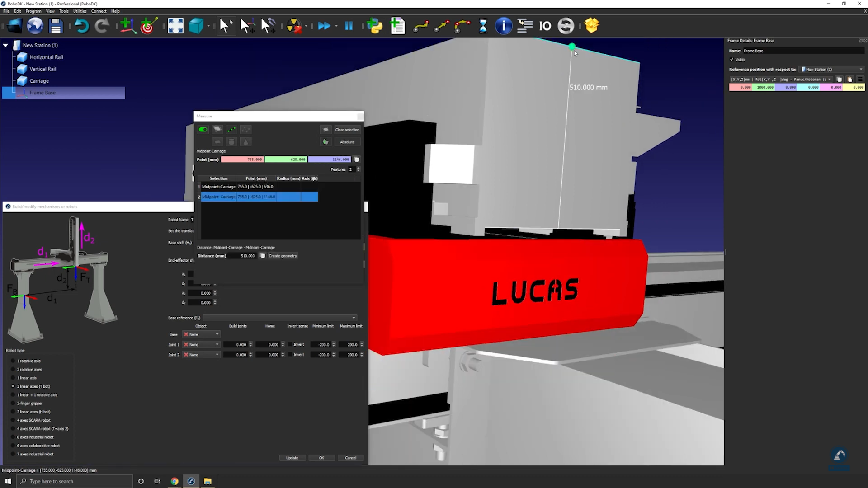Open the Base reference frame dropdown
Image resolution: width=868 pixels, height=488 pixels.
[x=279, y=318]
